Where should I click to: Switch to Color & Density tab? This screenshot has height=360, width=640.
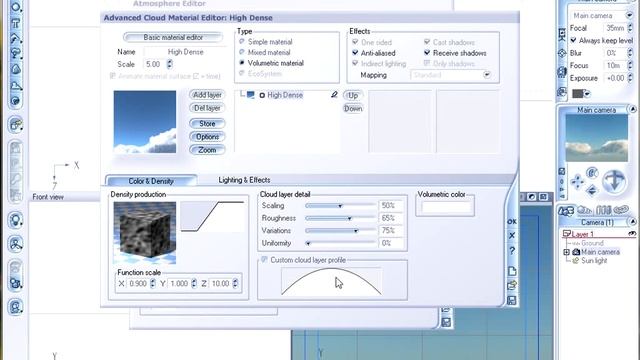151,181
